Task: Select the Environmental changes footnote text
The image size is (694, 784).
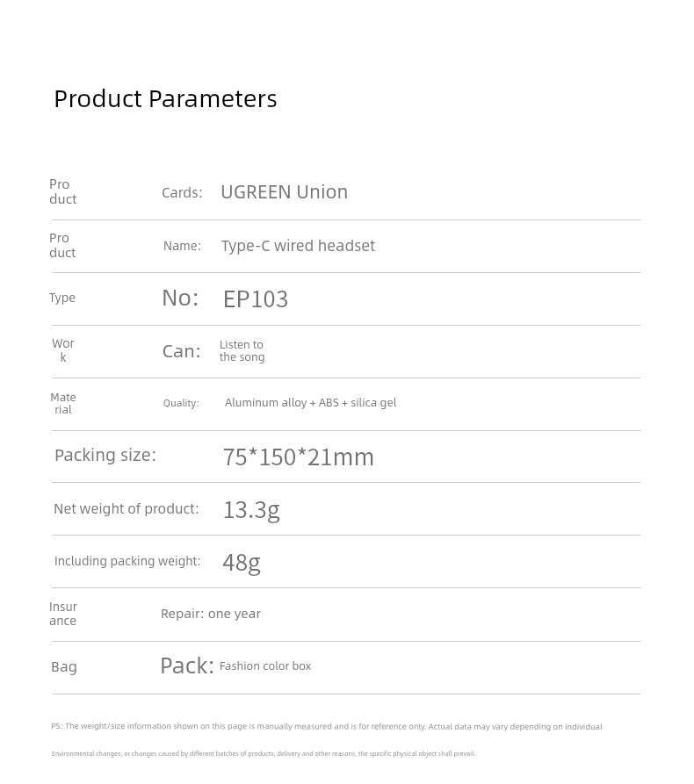Action: point(264,753)
